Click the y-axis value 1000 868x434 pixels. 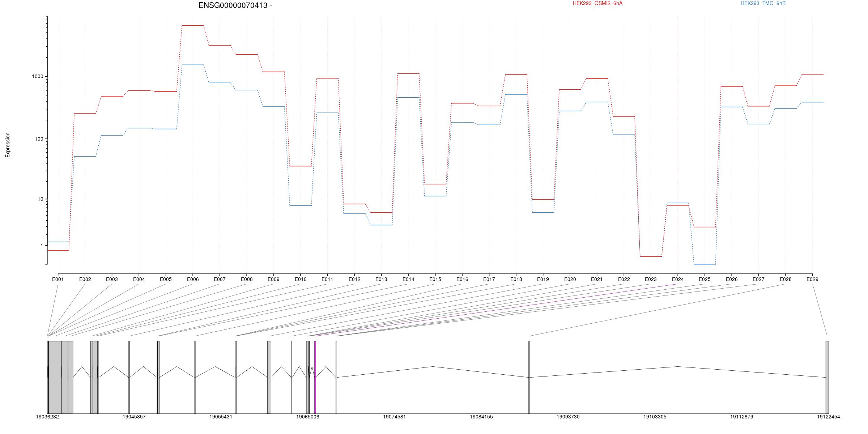pos(38,77)
